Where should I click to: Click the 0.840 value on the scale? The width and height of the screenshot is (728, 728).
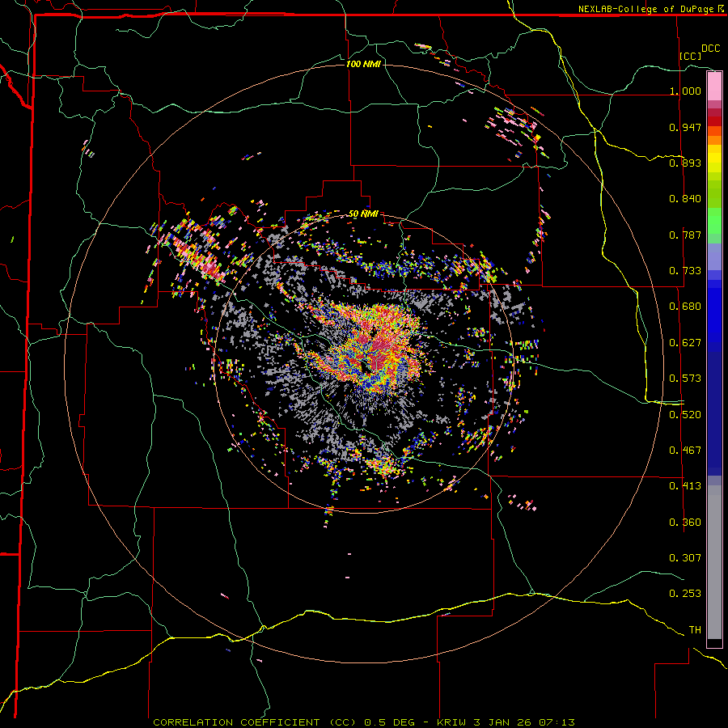click(x=685, y=199)
